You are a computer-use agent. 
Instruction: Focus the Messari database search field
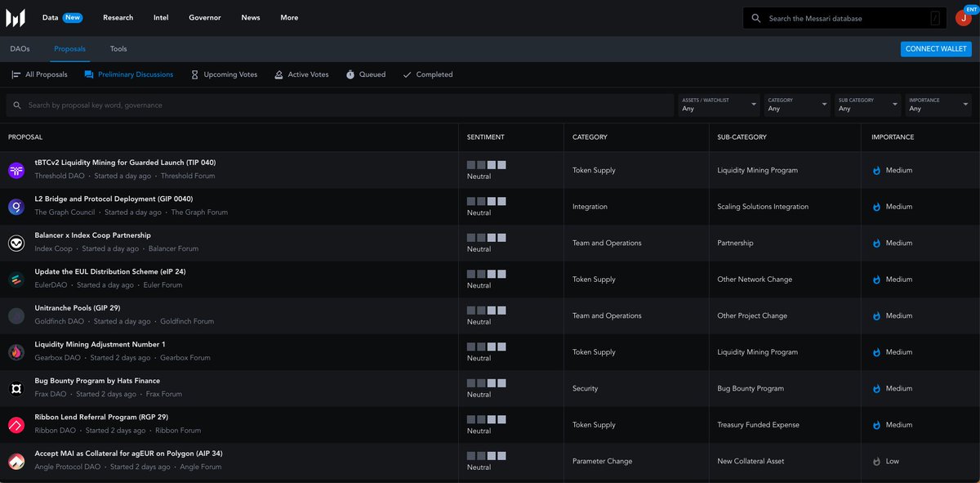click(x=844, y=18)
